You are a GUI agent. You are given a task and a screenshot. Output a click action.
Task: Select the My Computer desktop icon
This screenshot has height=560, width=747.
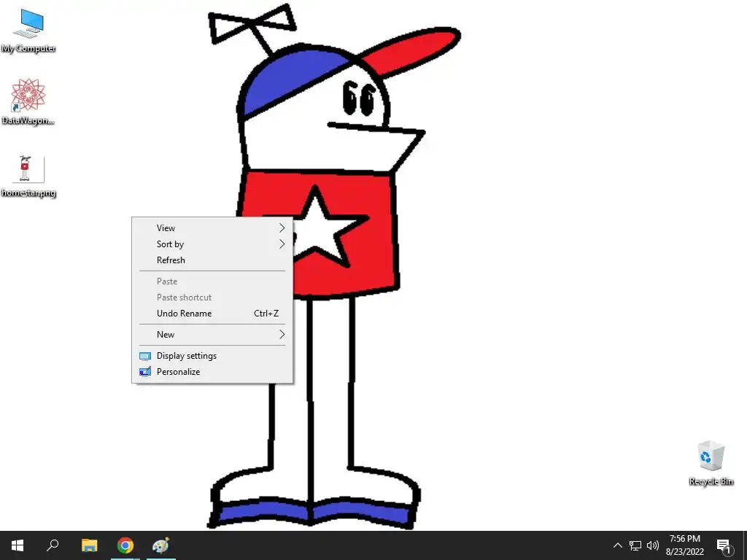pos(28,31)
